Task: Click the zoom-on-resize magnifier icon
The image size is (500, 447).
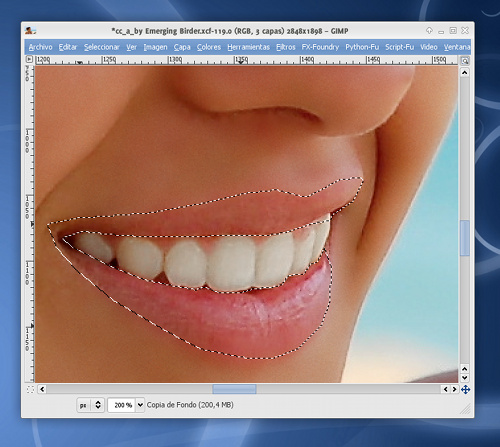Action: (465, 61)
